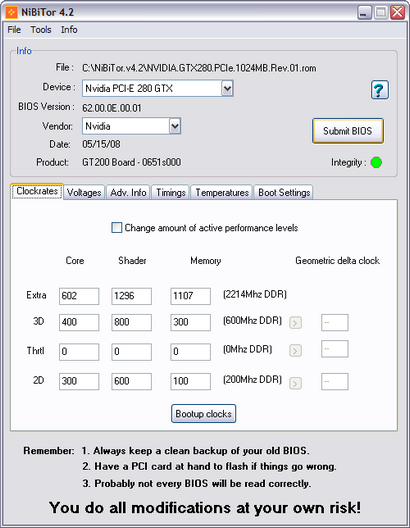Open the Info menu
This screenshot has height=528, width=410.
[x=69, y=30]
